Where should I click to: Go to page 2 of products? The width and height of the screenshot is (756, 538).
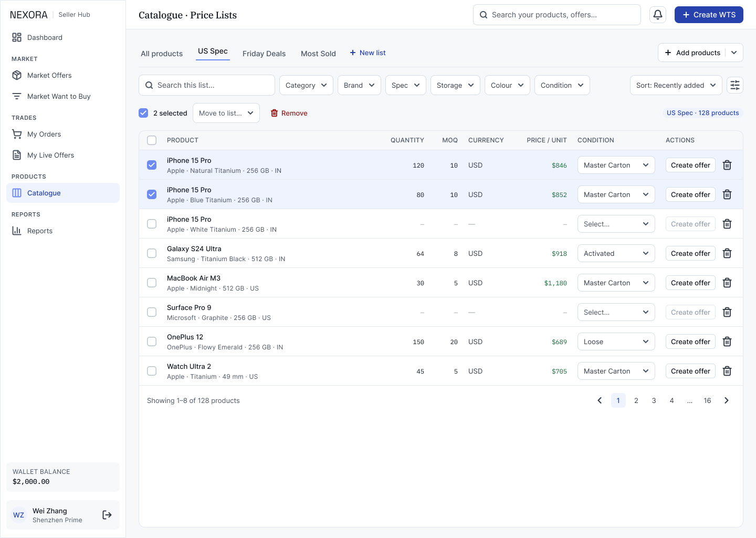click(636, 400)
